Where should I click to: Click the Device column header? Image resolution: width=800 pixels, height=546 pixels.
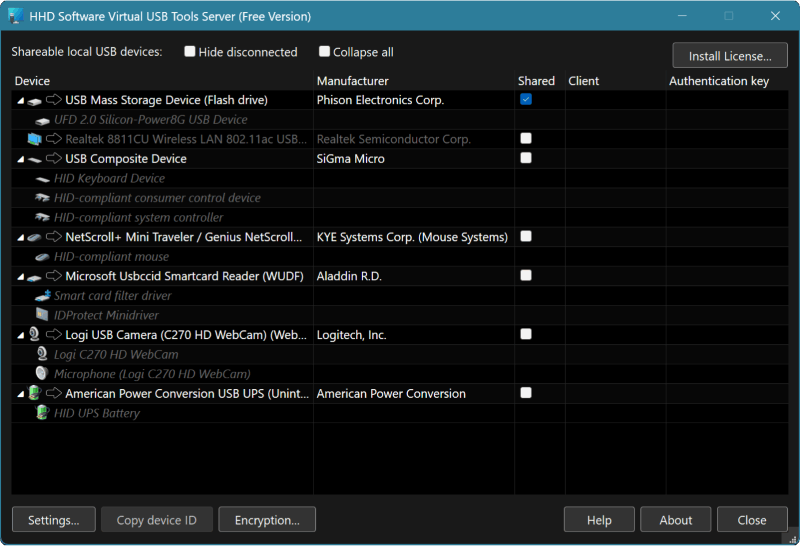(x=162, y=81)
